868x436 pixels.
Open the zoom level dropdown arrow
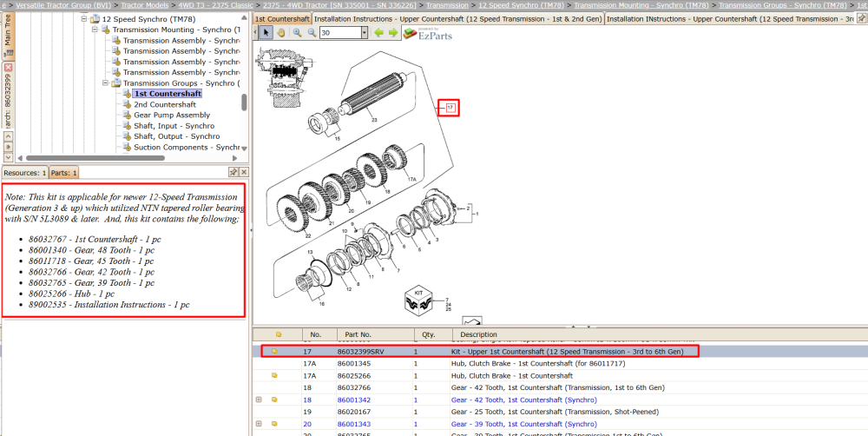pos(365,33)
